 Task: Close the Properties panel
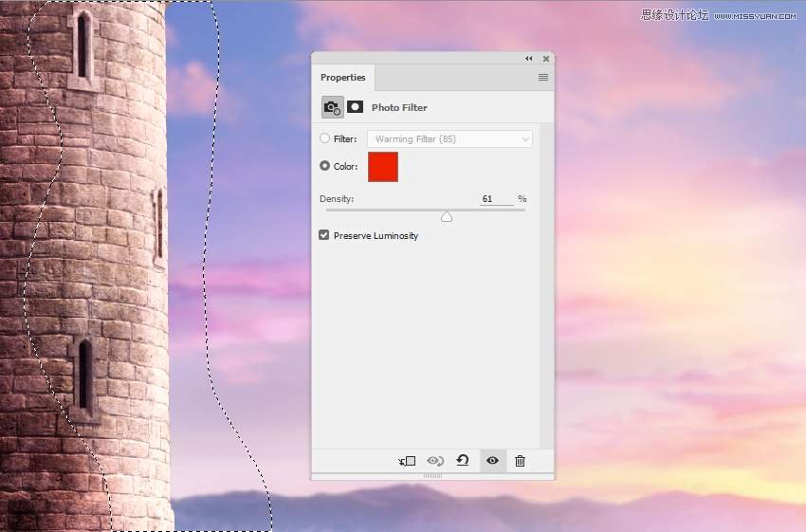pyautogui.click(x=546, y=59)
